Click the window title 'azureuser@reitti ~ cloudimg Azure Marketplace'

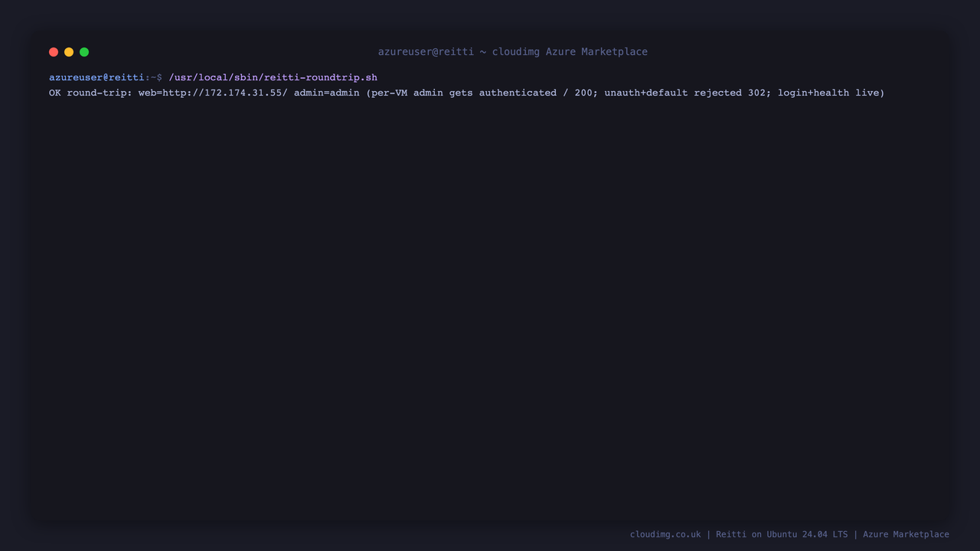(513, 52)
